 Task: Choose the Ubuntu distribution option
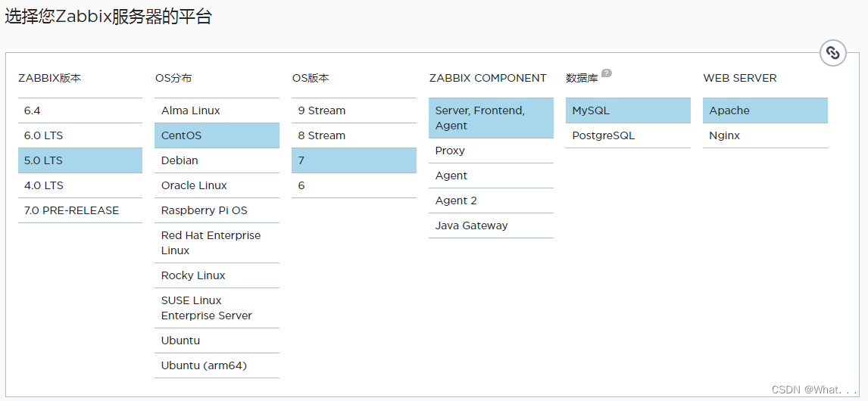click(217, 340)
